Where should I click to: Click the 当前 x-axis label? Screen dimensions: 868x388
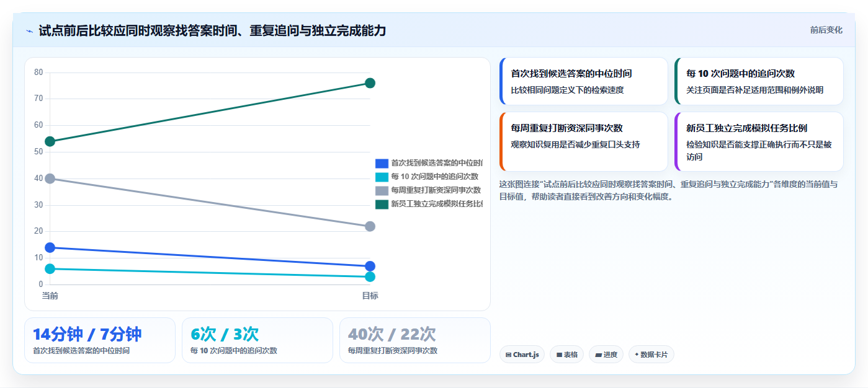(50, 296)
